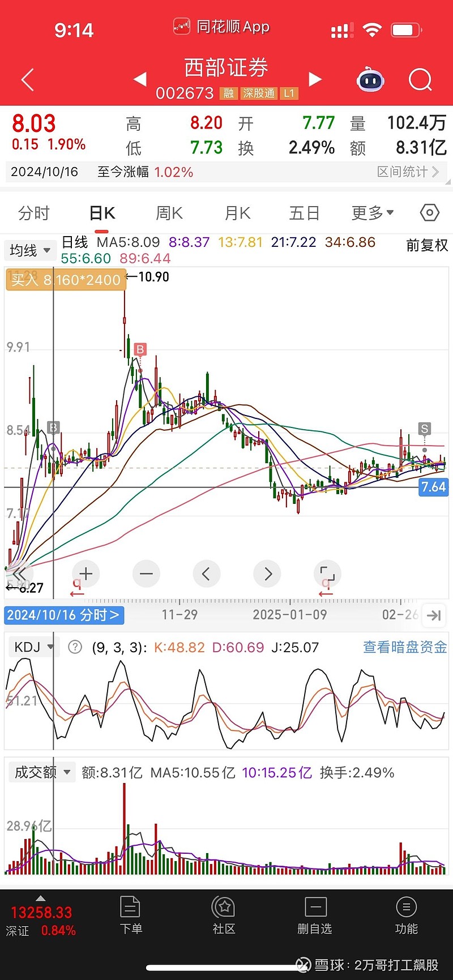Screen dimensions: 453x980
Task: Tap 西部证券 stock title
Action: click(226, 67)
